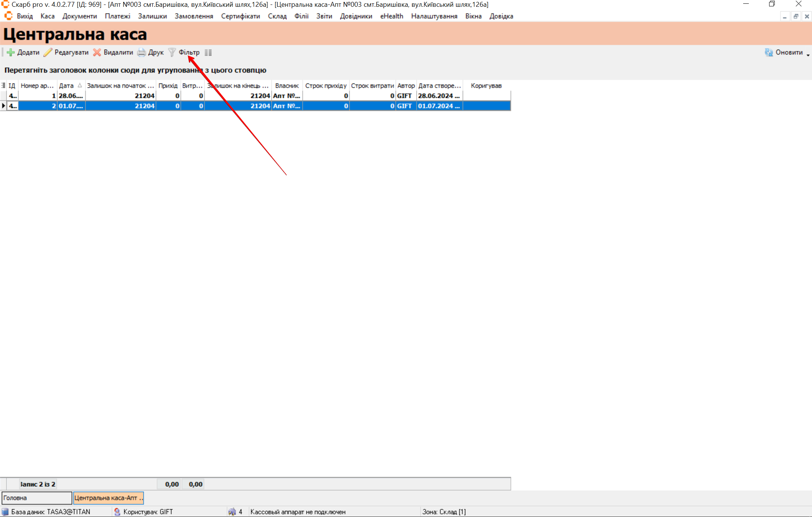812x517 pixels.
Task: Click the printer Друк icon
Action: pyautogui.click(x=141, y=53)
